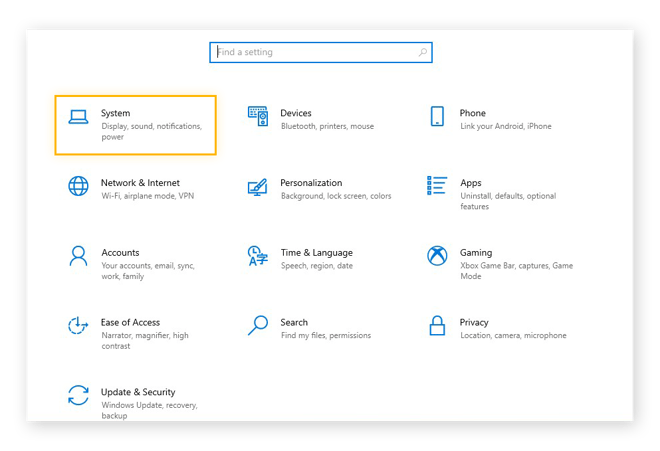Click the Gaming Xbox icon
The width and height of the screenshot is (660, 451).
pos(437,256)
